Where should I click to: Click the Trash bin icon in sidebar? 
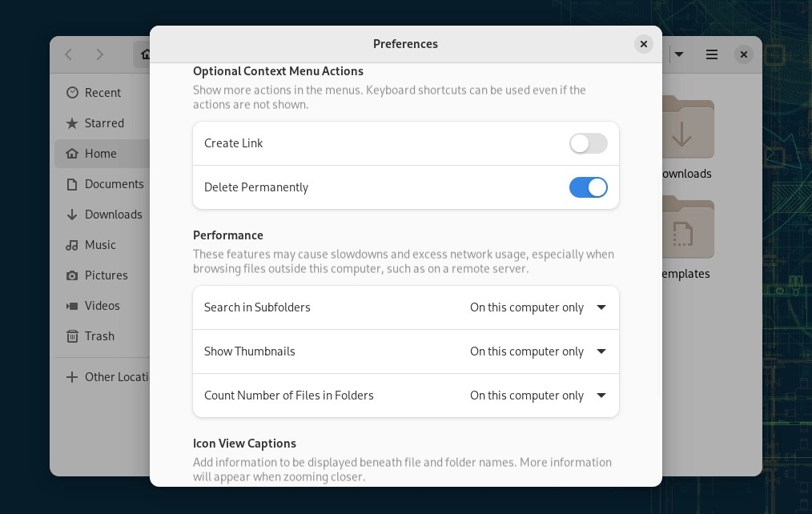tap(72, 336)
